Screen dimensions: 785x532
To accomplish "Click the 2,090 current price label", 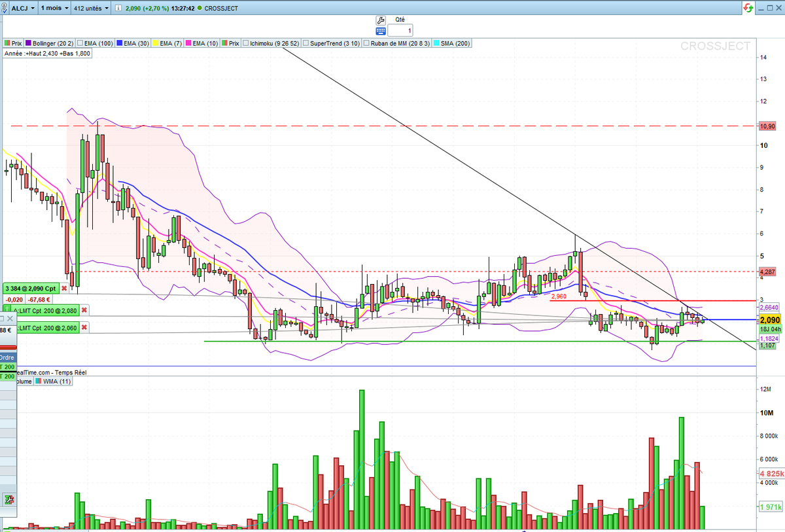I will click(770, 319).
